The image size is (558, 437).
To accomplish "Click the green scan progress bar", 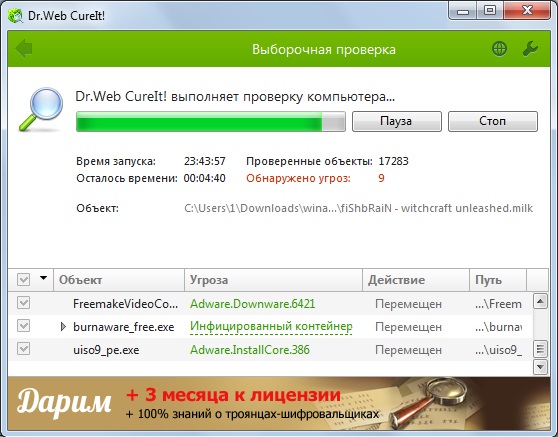I will pyautogui.click(x=211, y=122).
